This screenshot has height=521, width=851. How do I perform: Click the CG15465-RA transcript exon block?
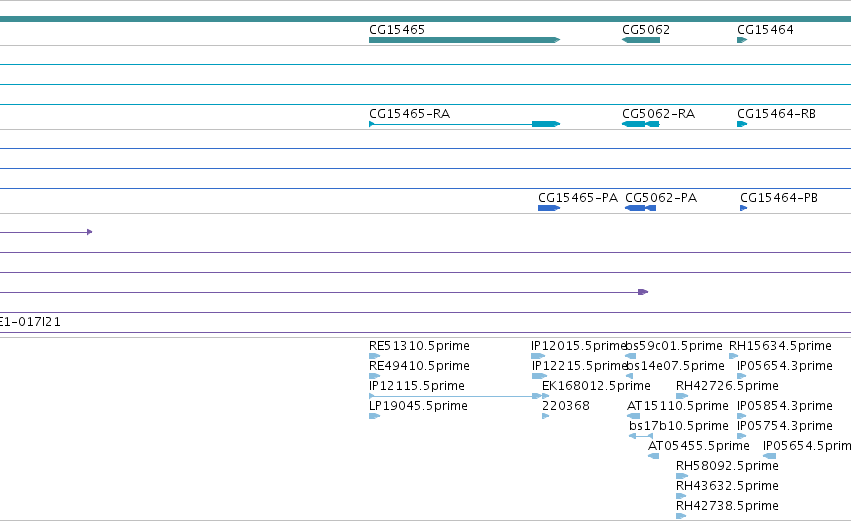[x=546, y=124]
